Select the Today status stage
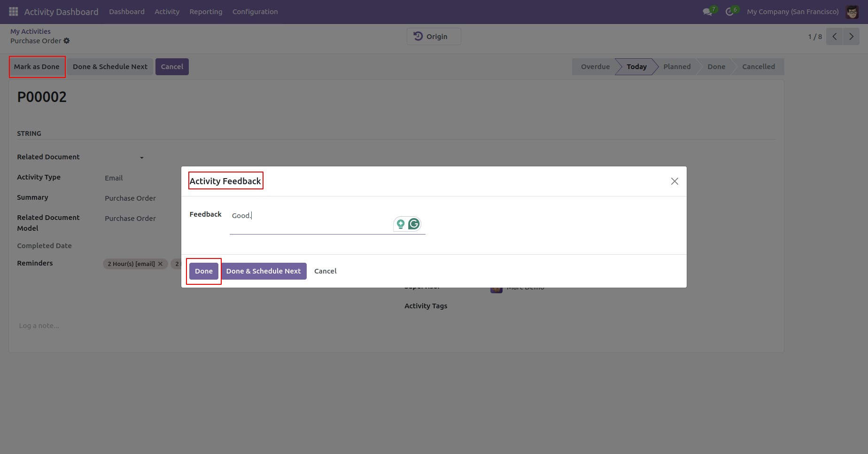 (x=636, y=67)
